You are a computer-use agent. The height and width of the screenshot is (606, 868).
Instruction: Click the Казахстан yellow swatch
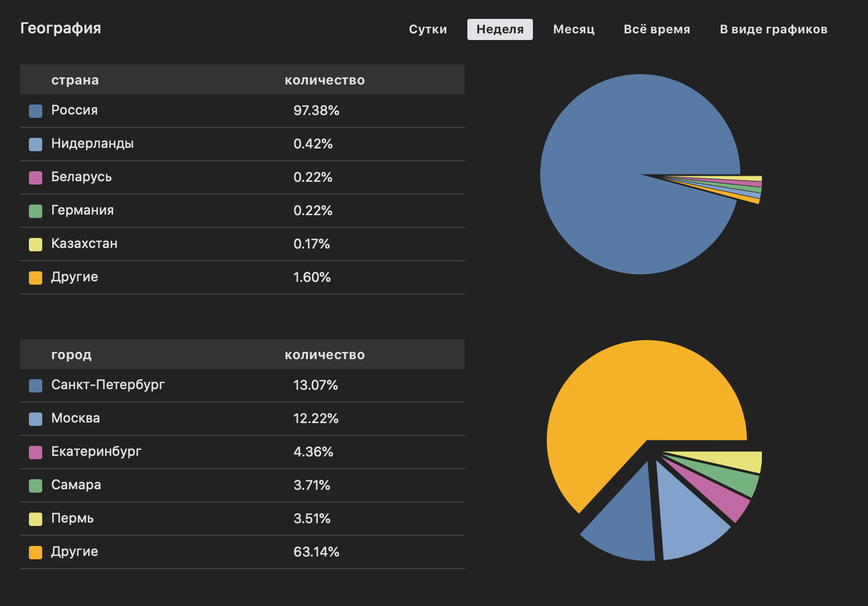click(36, 245)
